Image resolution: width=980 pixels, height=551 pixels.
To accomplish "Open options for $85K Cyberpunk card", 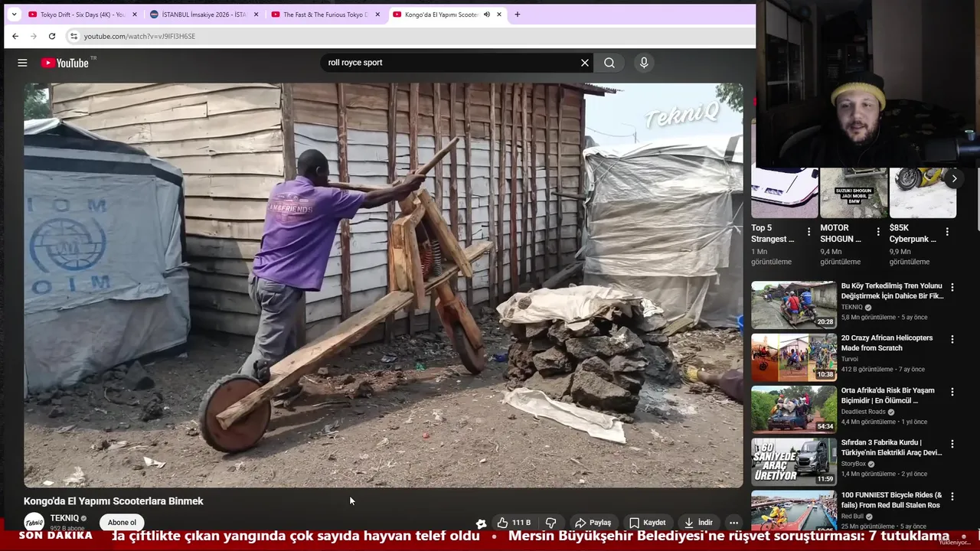I will (x=947, y=232).
